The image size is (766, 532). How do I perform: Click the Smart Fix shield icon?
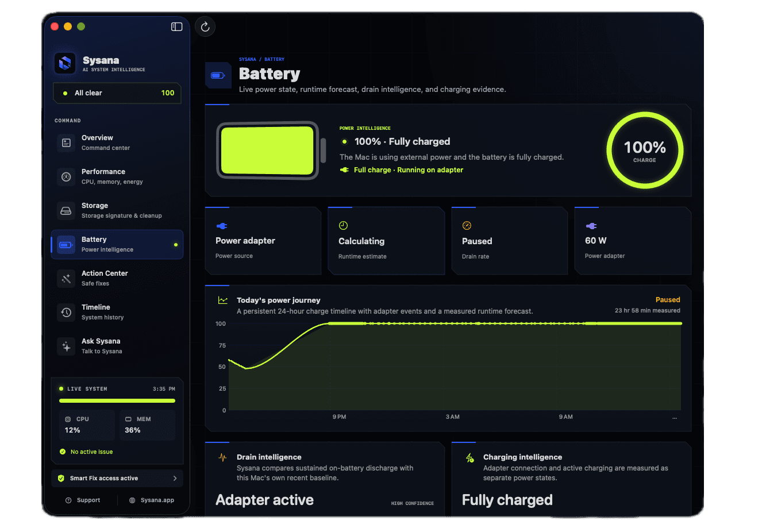pos(61,478)
